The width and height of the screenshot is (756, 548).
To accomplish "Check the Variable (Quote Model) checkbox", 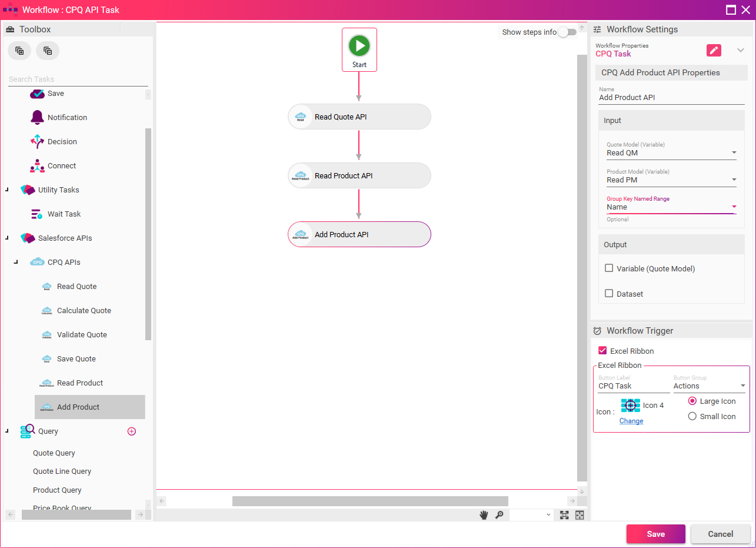I will tap(609, 268).
